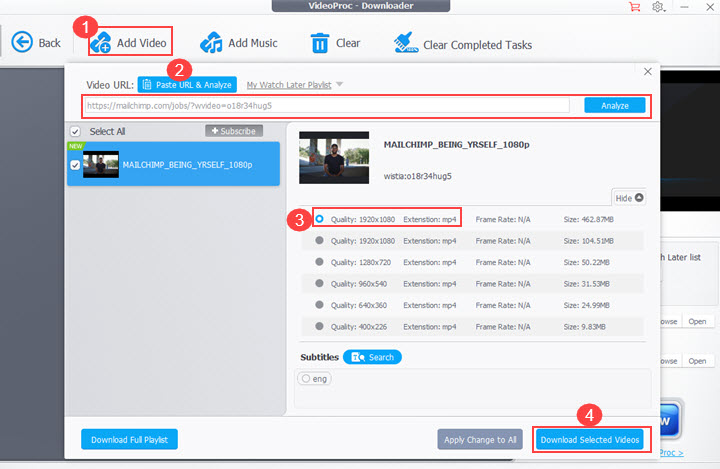
Task: Select 640x360 quality option
Action: point(319,305)
